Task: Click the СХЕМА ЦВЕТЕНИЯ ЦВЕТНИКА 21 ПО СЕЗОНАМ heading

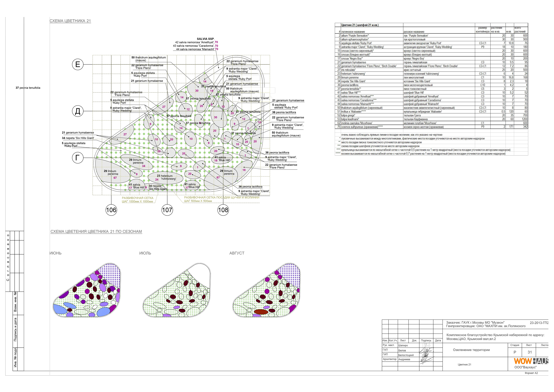Action: (96, 231)
